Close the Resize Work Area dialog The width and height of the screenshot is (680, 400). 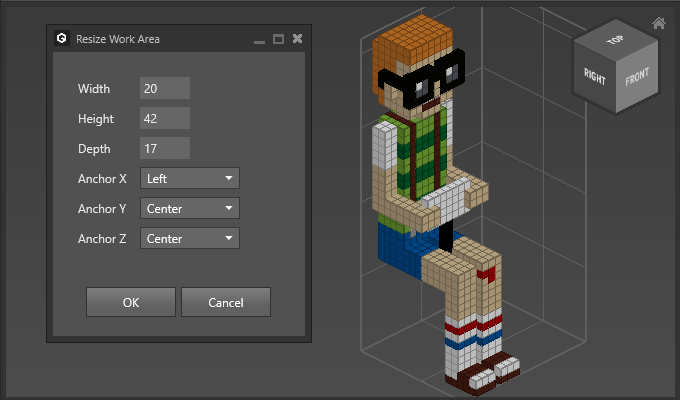(297, 39)
